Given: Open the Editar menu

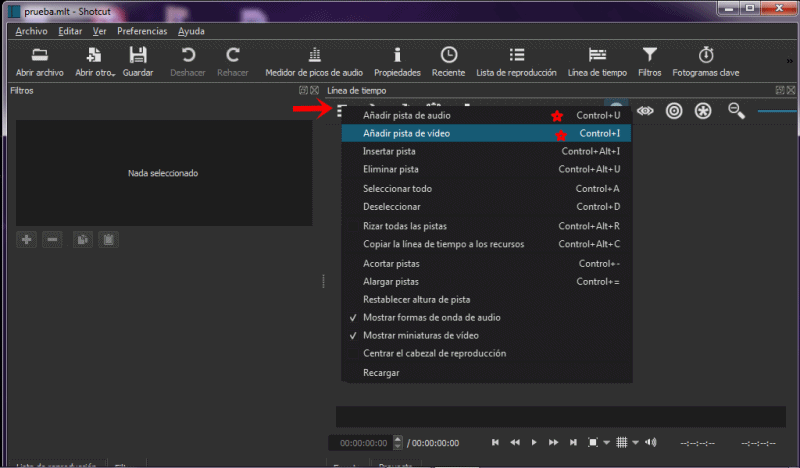Looking at the screenshot, I should [x=70, y=31].
